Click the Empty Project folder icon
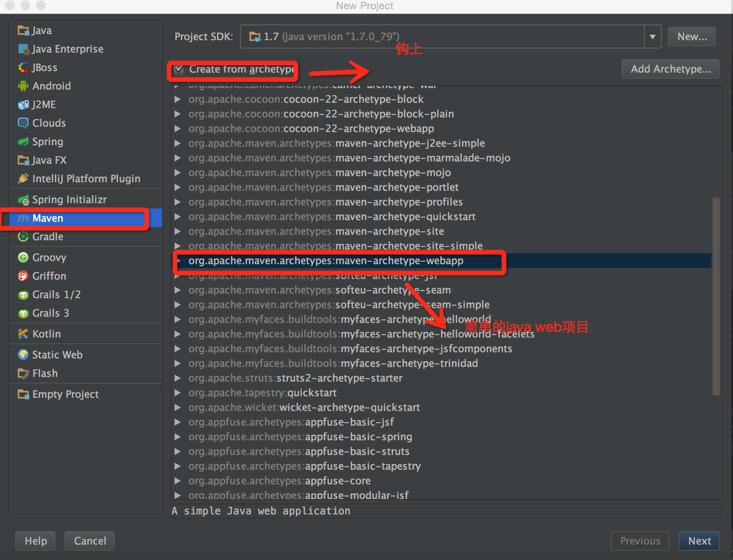 [23, 394]
